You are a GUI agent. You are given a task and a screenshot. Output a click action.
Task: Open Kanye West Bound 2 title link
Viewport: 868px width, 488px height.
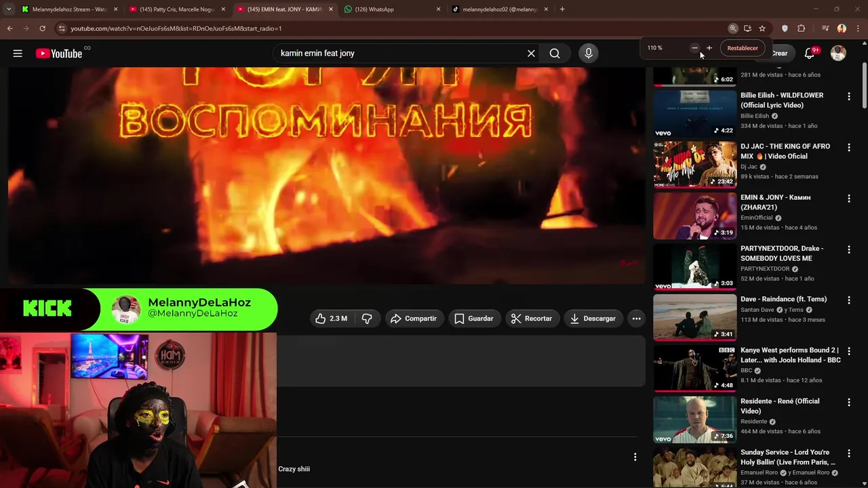[x=791, y=355]
